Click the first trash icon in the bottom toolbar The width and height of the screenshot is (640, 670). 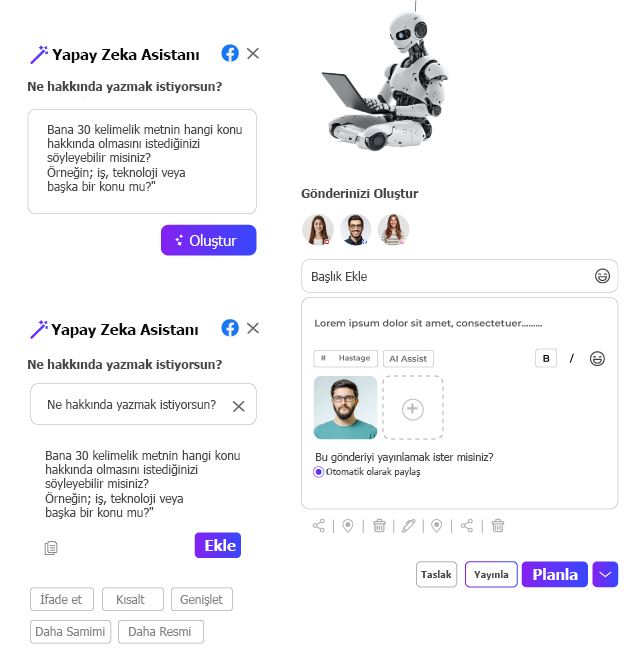point(379,526)
